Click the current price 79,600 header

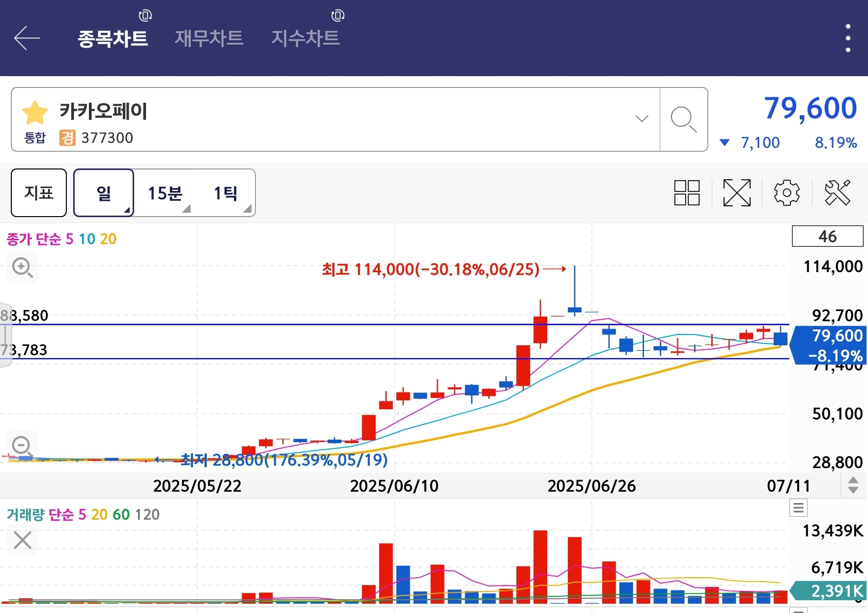click(x=811, y=108)
